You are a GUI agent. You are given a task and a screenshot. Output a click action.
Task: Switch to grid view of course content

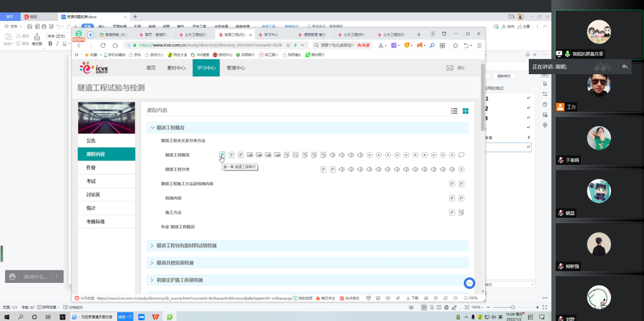pos(465,111)
